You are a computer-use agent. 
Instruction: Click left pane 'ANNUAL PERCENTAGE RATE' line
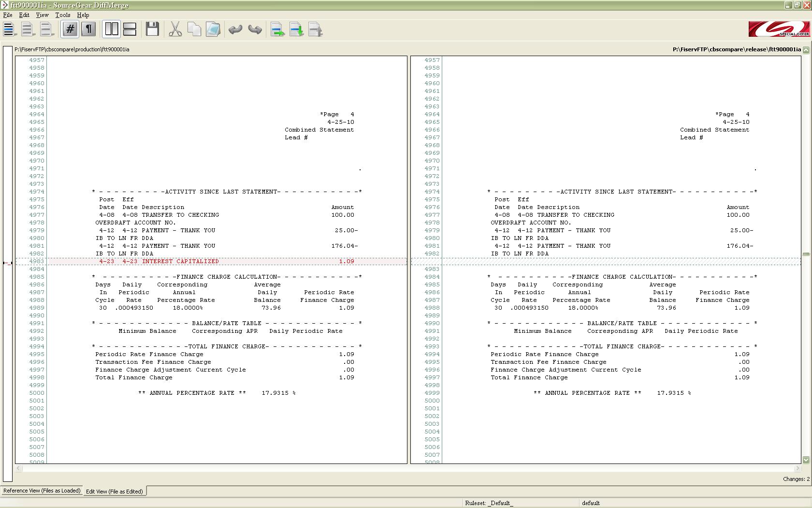click(217, 393)
